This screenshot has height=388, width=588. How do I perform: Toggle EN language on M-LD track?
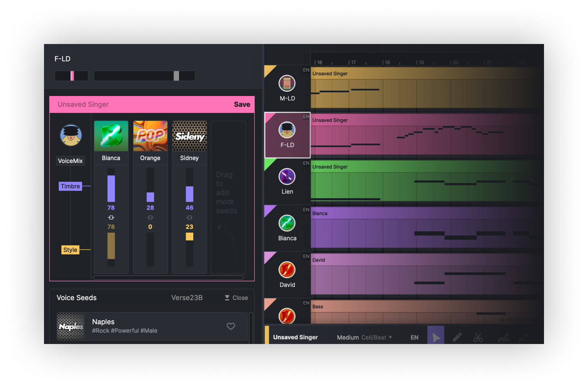click(306, 70)
